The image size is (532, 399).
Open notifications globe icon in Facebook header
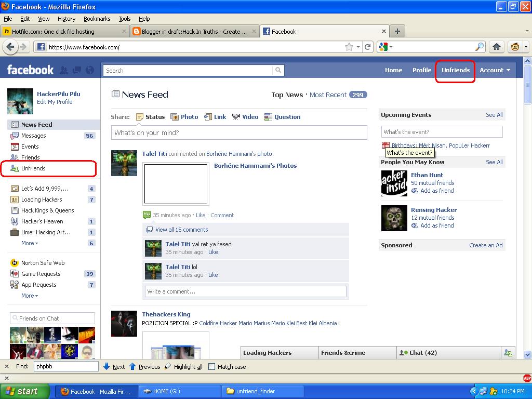[x=89, y=70]
